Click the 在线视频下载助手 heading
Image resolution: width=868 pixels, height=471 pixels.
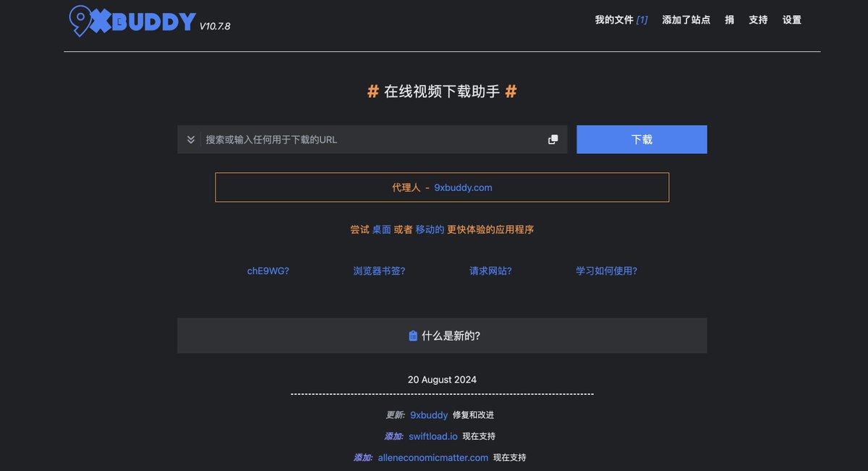(442, 92)
